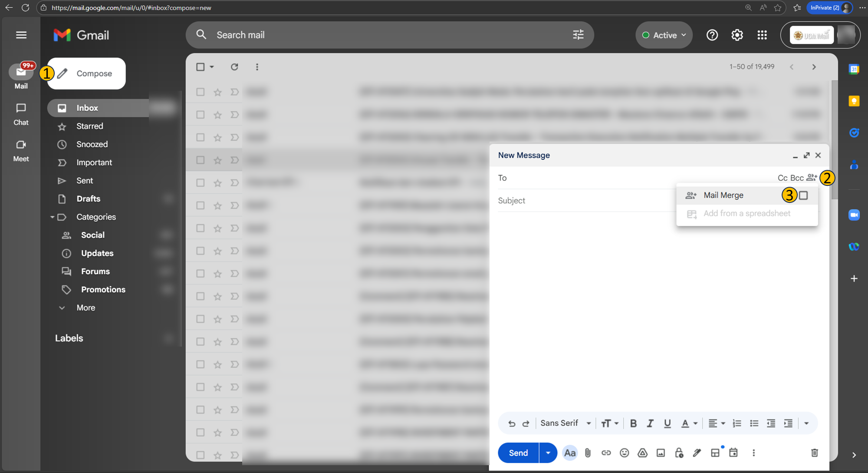Select Add from a spreadsheet option
868x473 pixels.
pos(746,214)
